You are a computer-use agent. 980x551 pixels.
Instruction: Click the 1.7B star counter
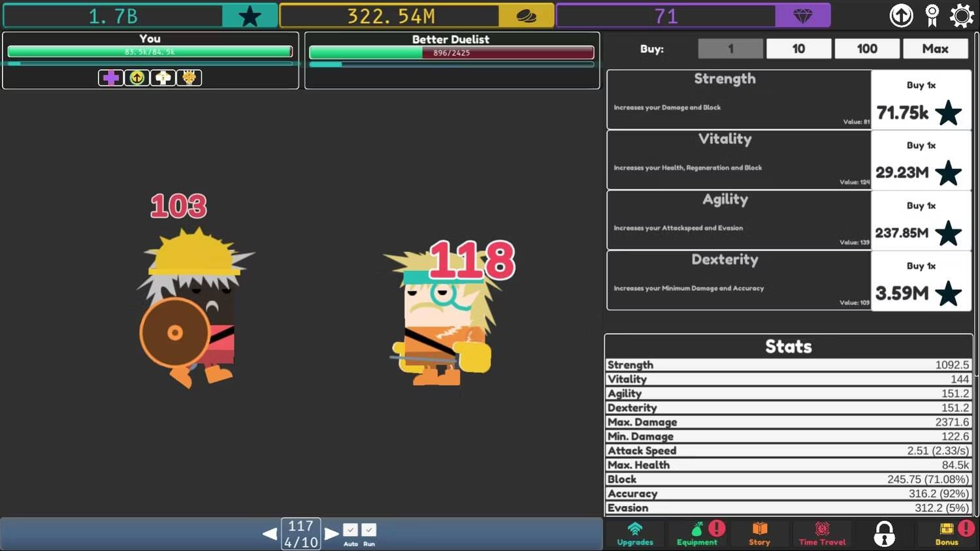pos(113,16)
